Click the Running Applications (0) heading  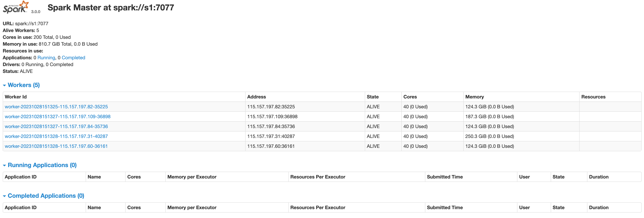tap(42, 165)
